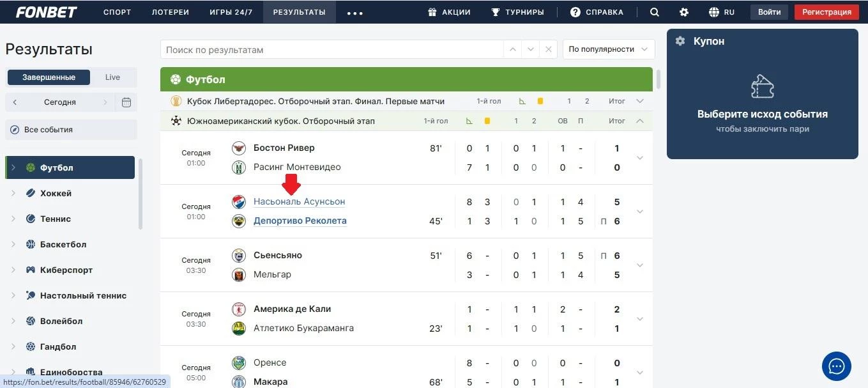This screenshot has width=868, height=388.
Task: Expand details for the Бостон Ривер match
Action: [639, 157]
